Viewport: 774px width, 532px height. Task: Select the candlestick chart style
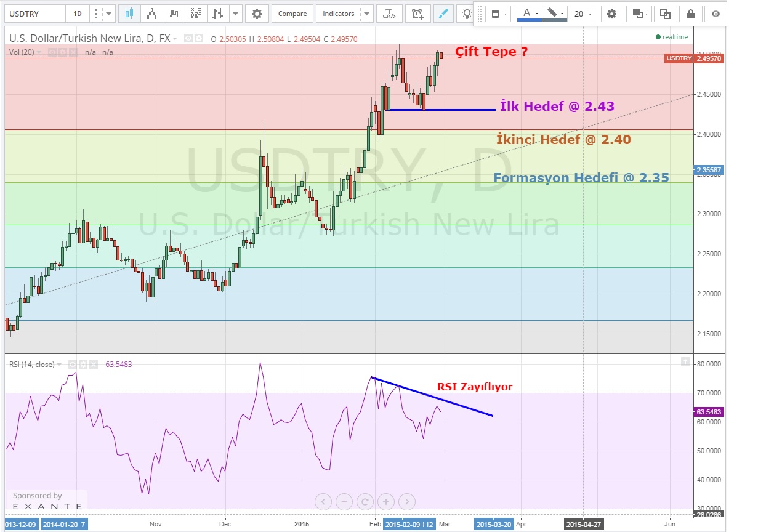(x=129, y=14)
